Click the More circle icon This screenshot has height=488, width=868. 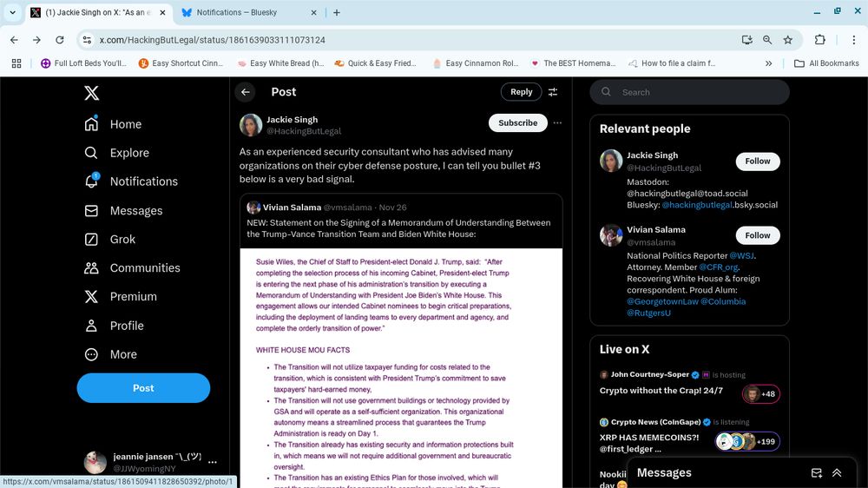(x=91, y=354)
